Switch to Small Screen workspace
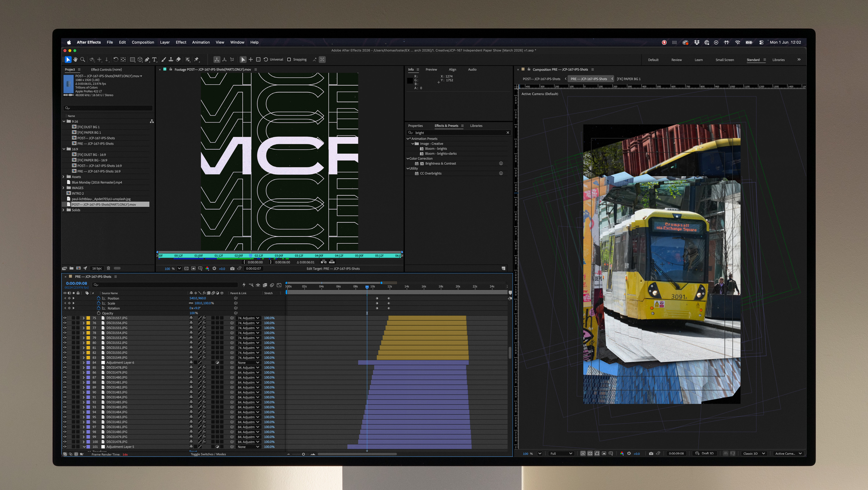868x490 pixels. (x=725, y=60)
